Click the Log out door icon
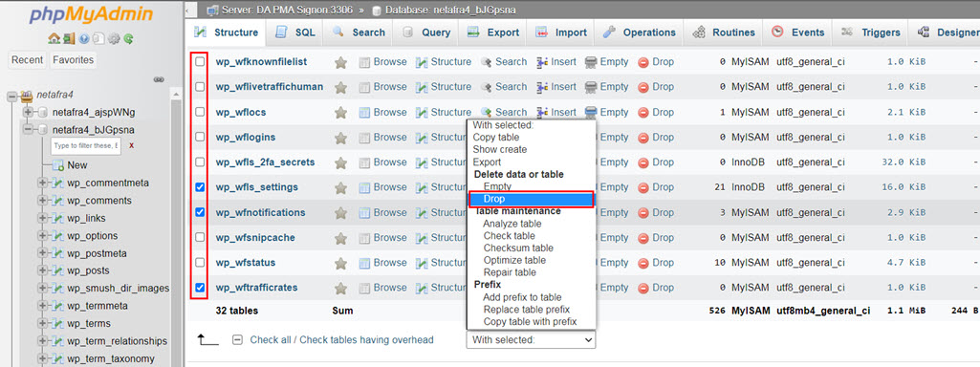 pyautogui.click(x=69, y=39)
